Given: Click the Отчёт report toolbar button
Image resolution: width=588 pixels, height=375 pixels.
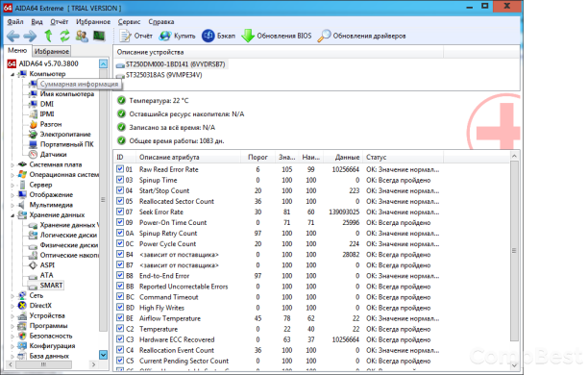Looking at the screenshot, I should tap(135, 36).
